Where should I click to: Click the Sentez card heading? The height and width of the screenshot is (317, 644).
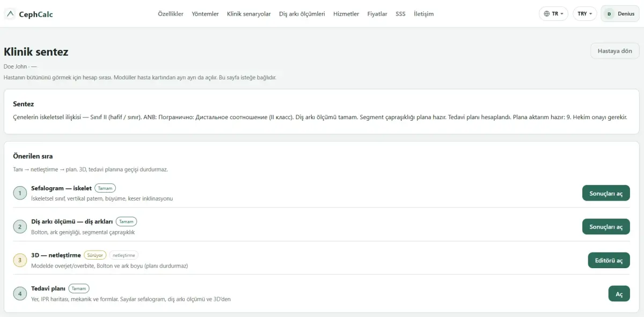coord(24,104)
